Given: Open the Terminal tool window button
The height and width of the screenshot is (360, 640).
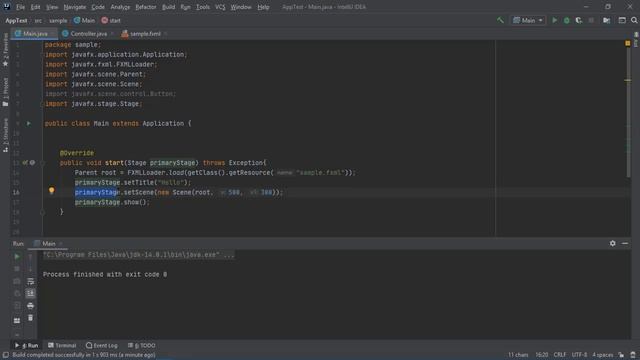Looking at the screenshot, I should click(62, 345).
